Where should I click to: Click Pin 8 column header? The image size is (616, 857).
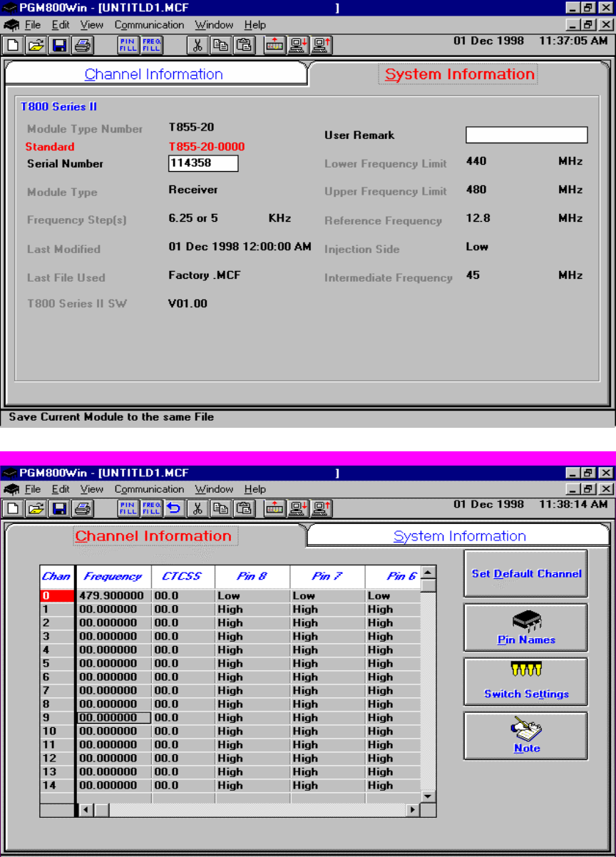(252, 577)
